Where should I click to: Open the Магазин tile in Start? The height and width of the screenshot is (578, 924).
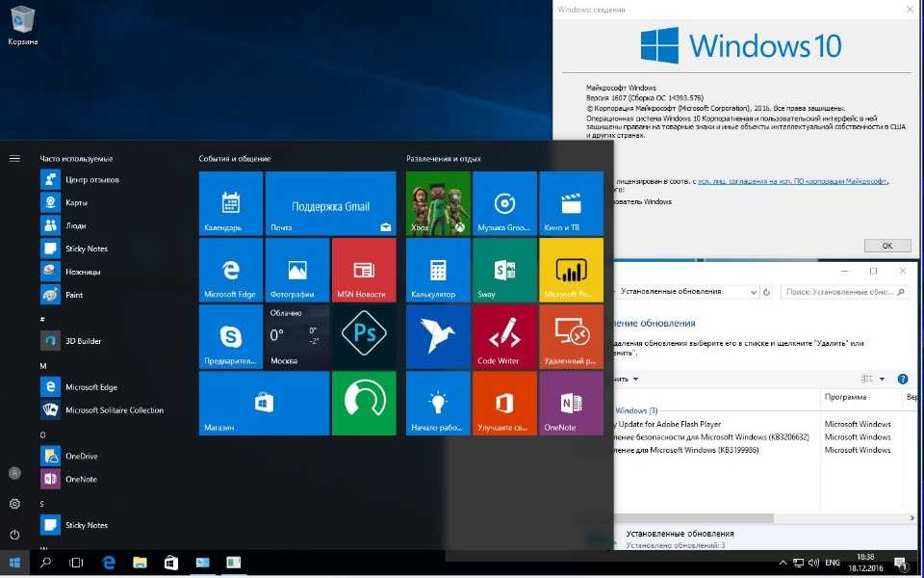click(x=264, y=404)
